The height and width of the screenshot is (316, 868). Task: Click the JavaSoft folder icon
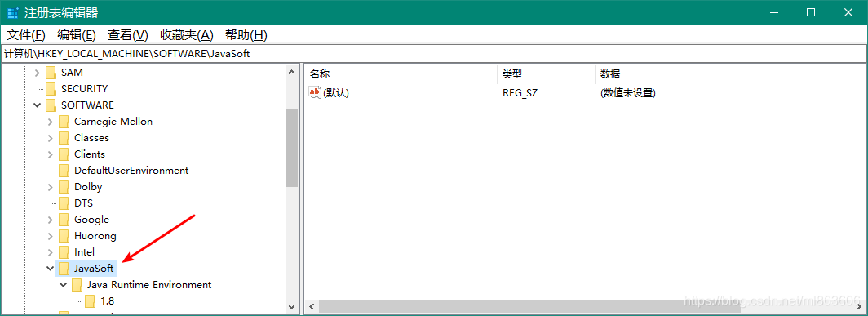(x=64, y=269)
